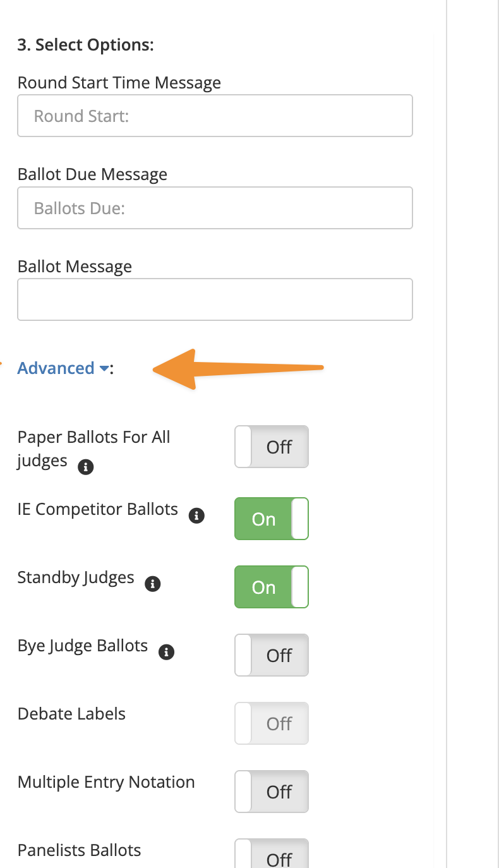The height and width of the screenshot is (868, 499).
Task: Open info icon next to IE Competitor Ballots
Action: click(197, 515)
